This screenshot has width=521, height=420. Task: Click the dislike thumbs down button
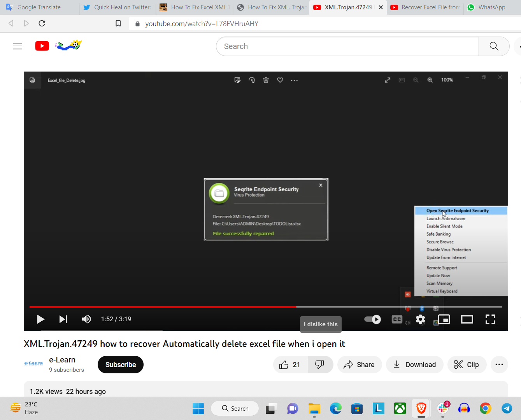coord(320,365)
